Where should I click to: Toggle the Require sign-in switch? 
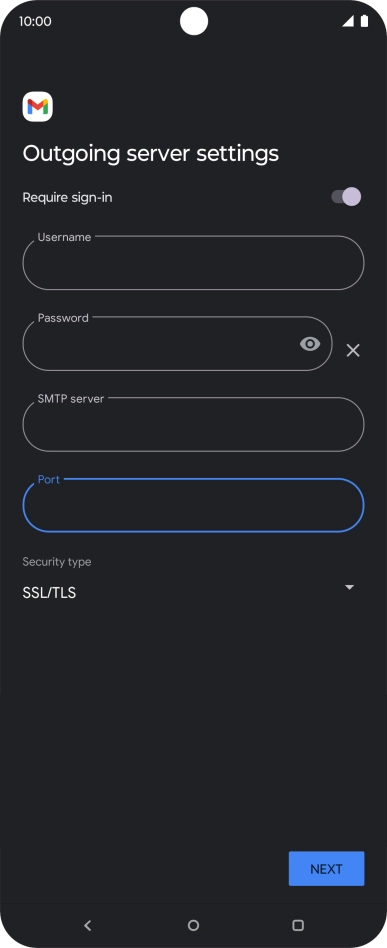tap(346, 196)
